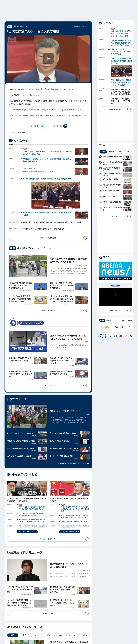The height and width of the screenshot is (644, 138).
Task: Copy the article link icon
Action: tap(47, 126)
